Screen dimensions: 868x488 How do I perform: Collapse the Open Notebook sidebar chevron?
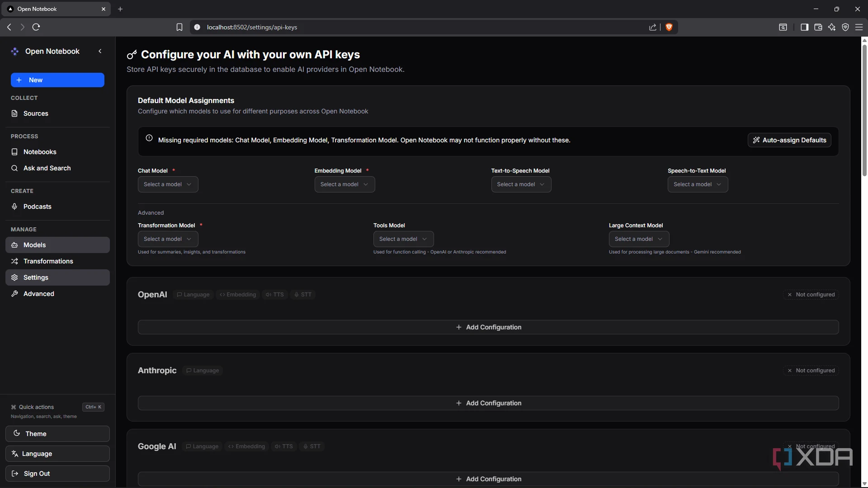point(100,51)
